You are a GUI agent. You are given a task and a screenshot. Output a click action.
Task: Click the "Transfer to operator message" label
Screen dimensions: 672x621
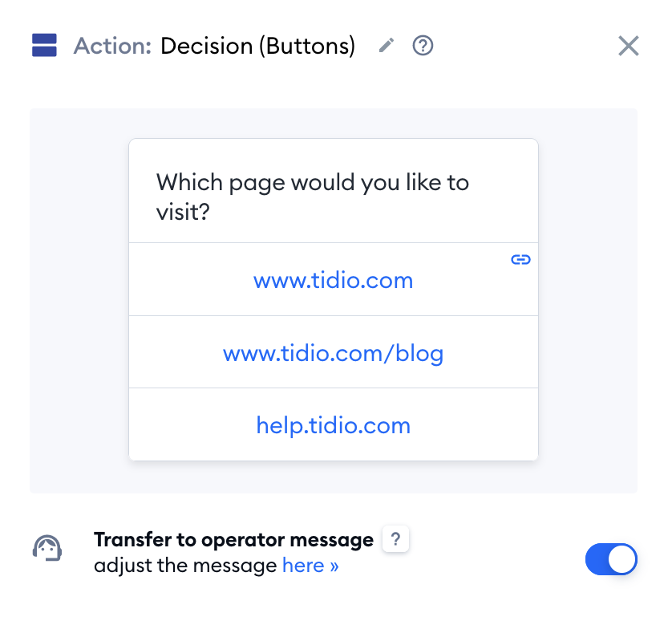coord(233,539)
